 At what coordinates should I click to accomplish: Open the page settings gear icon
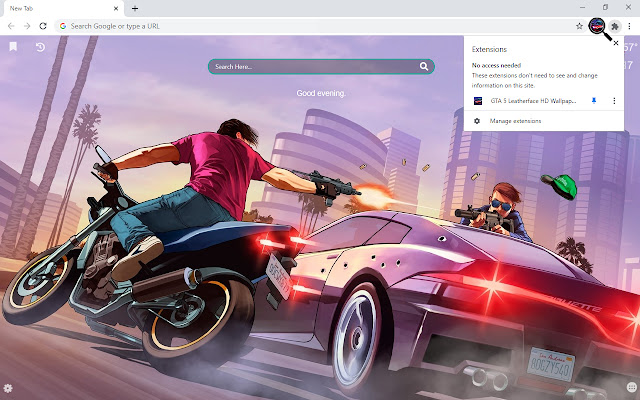pos(8,388)
